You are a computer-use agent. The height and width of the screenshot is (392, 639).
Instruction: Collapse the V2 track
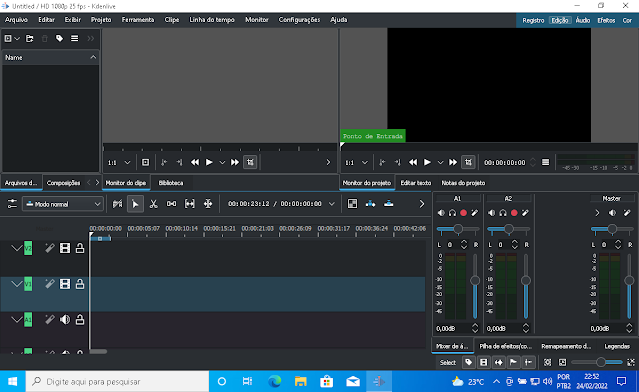[x=16, y=248]
